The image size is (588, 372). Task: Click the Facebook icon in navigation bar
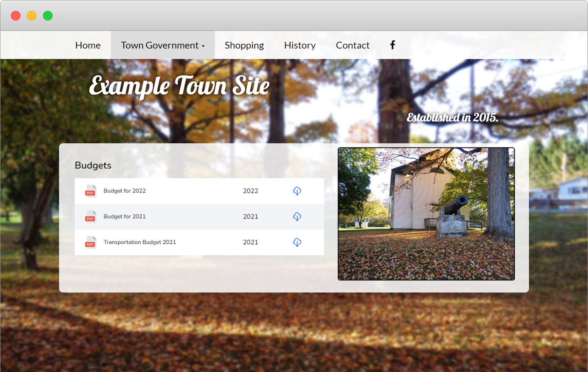point(392,45)
